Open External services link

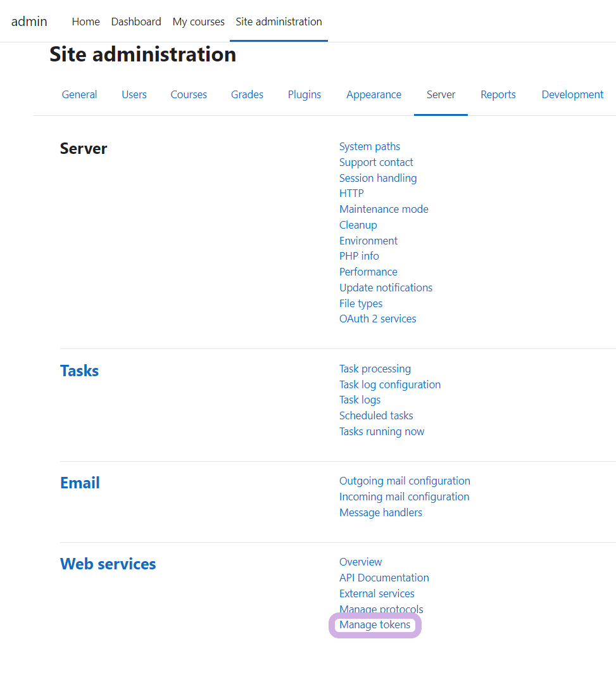point(377,593)
